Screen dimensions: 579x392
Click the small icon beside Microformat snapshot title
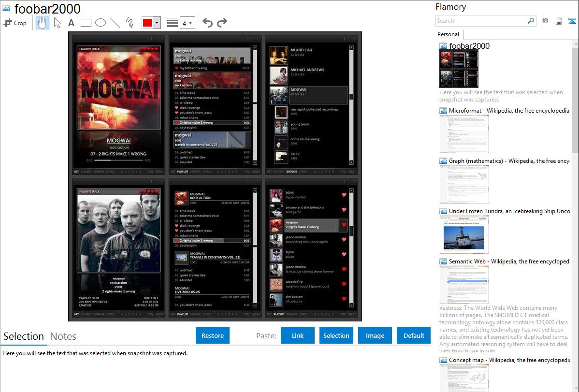[x=443, y=111]
